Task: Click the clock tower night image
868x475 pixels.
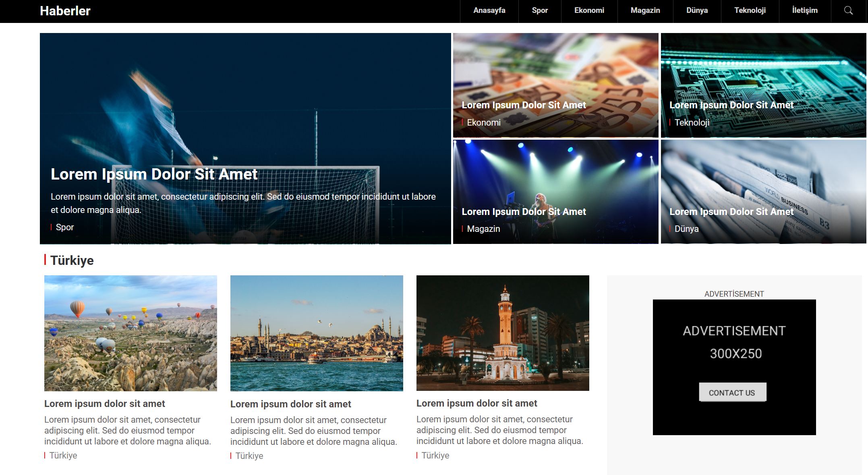Action: click(x=503, y=333)
